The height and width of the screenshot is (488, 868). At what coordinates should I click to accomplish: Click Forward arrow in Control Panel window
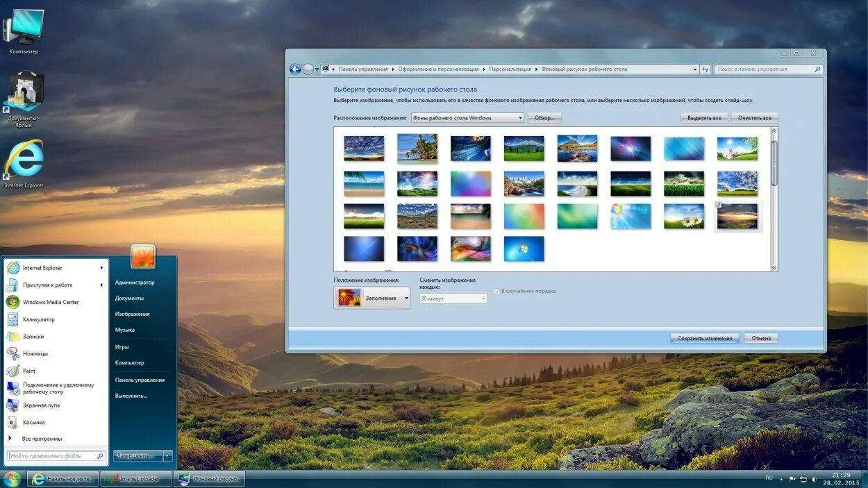click(x=308, y=69)
